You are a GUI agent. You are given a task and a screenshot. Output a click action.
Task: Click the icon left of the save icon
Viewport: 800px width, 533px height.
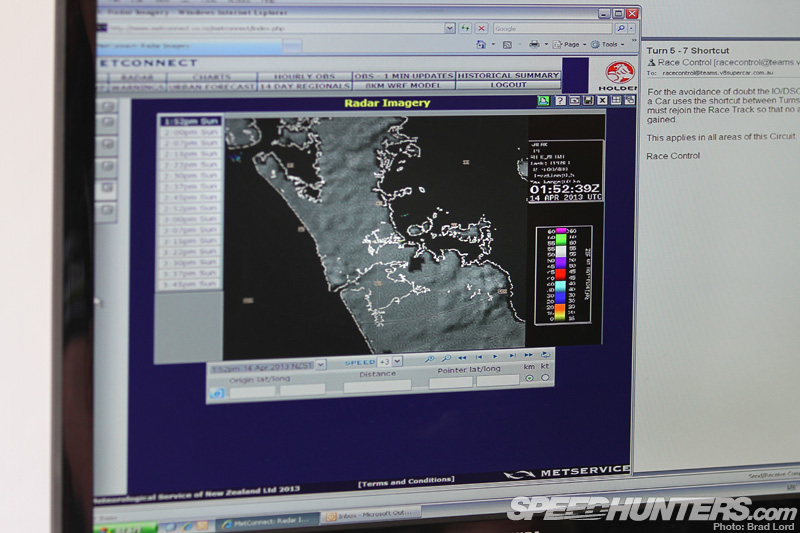click(574, 100)
